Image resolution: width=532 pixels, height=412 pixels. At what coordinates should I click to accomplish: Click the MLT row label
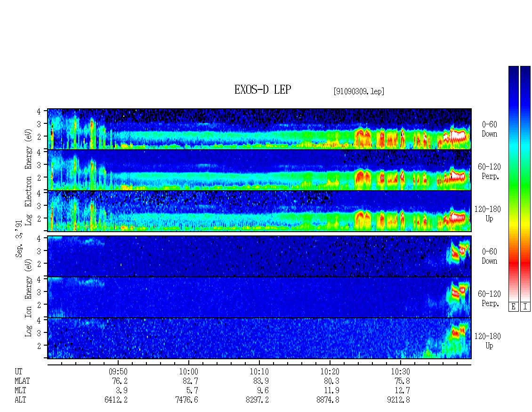[20, 391]
